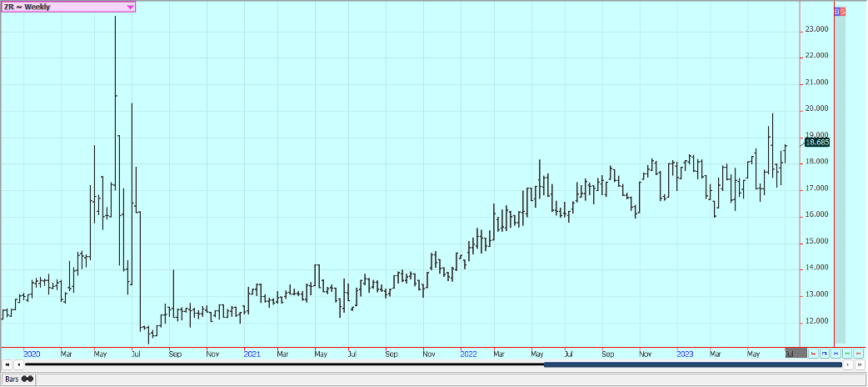The width and height of the screenshot is (868, 387).
Task: Click the red S sell button
Action: pyautogui.click(x=843, y=12)
